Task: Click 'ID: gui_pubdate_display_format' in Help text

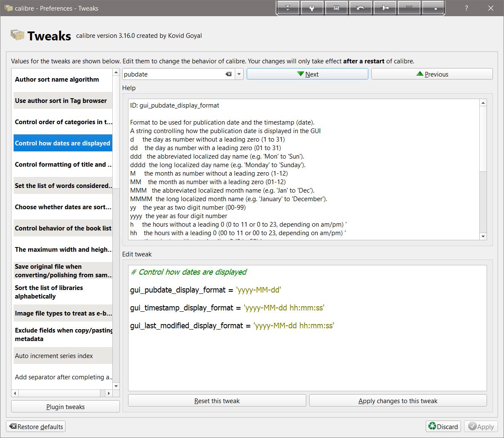Action: [x=174, y=105]
